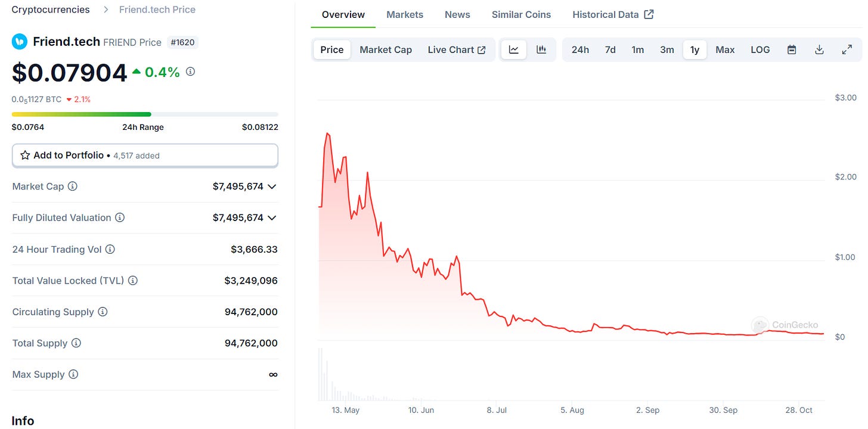Set chart range to 1m
868x429 pixels.
pos(638,50)
